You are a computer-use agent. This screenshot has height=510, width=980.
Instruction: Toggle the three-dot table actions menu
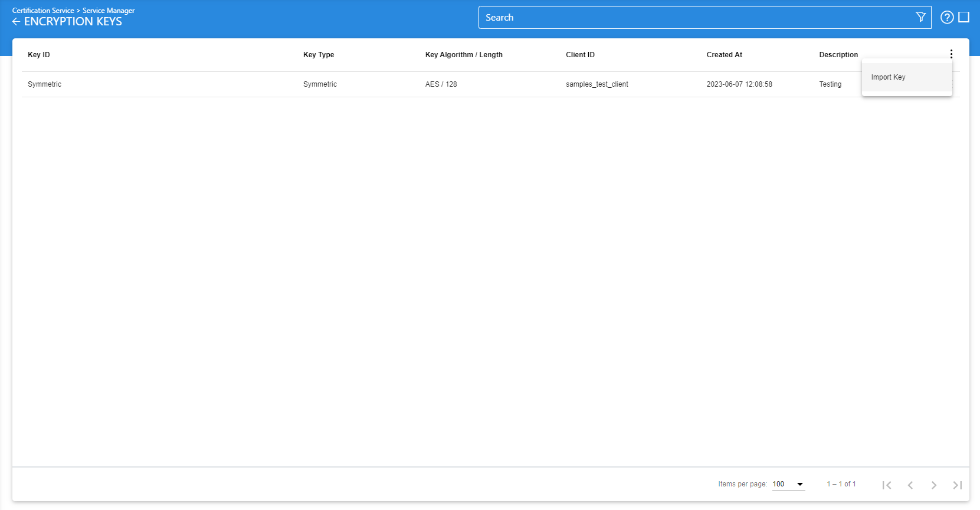coord(950,54)
